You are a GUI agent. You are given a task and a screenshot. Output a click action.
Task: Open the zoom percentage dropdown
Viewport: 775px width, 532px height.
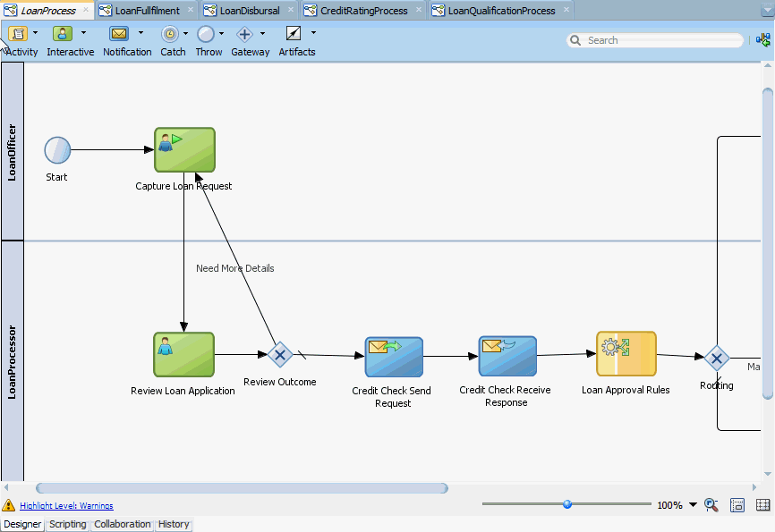pyautogui.click(x=693, y=505)
